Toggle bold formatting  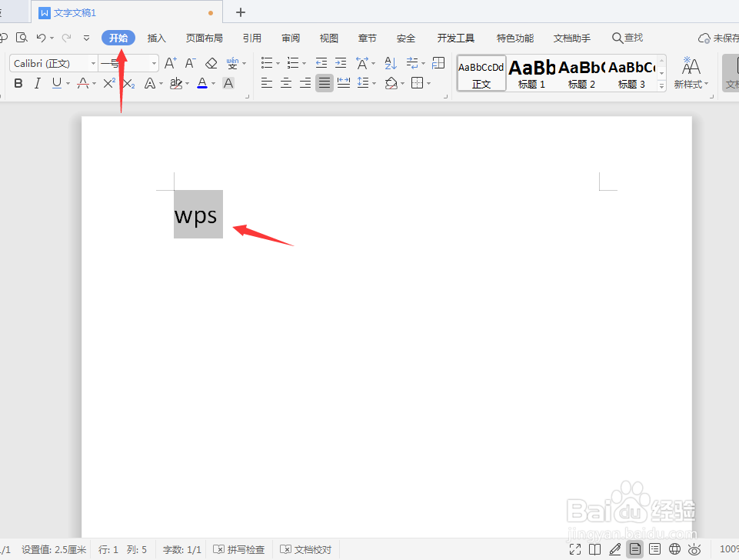[x=18, y=83]
